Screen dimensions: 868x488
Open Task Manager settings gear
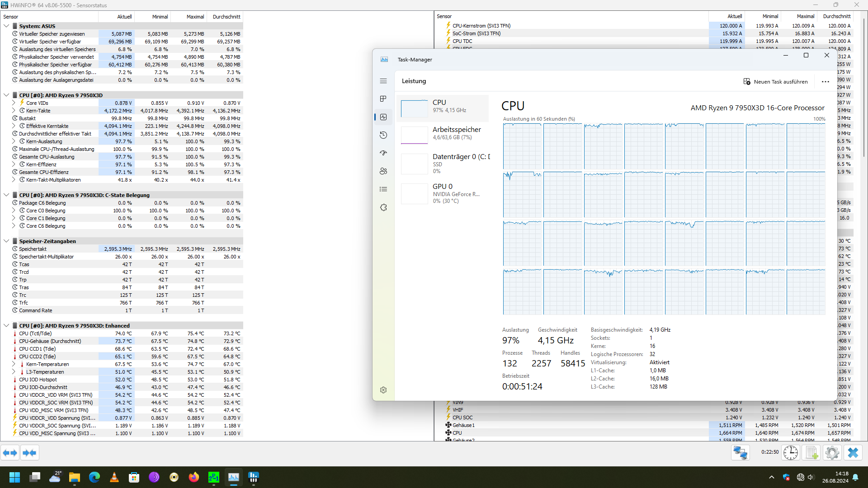(x=383, y=390)
